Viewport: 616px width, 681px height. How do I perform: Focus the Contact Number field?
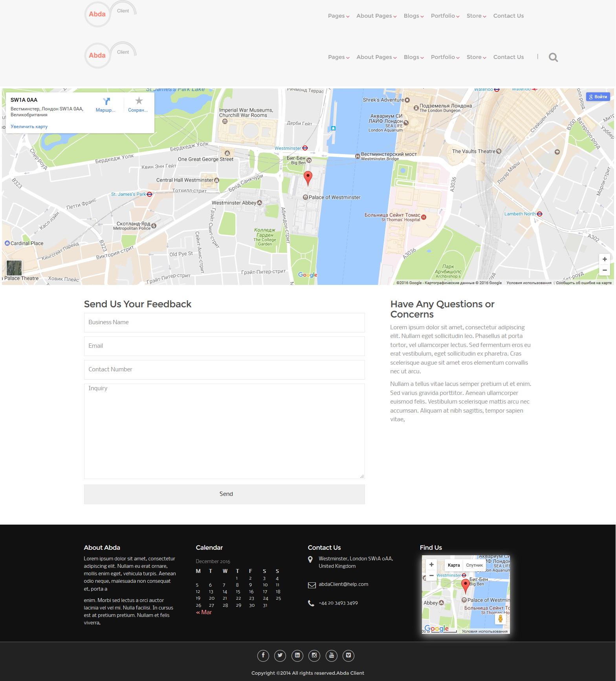(x=224, y=369)
